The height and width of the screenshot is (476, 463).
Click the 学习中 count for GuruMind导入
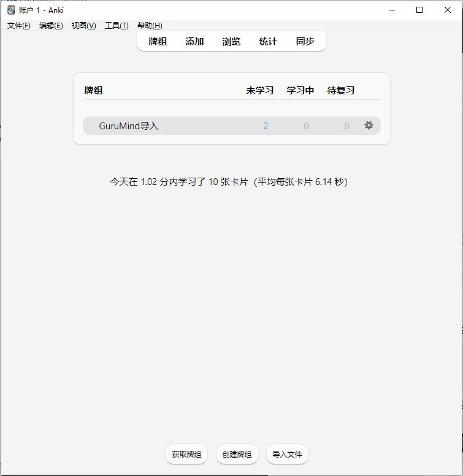click(x=306, y=126)
